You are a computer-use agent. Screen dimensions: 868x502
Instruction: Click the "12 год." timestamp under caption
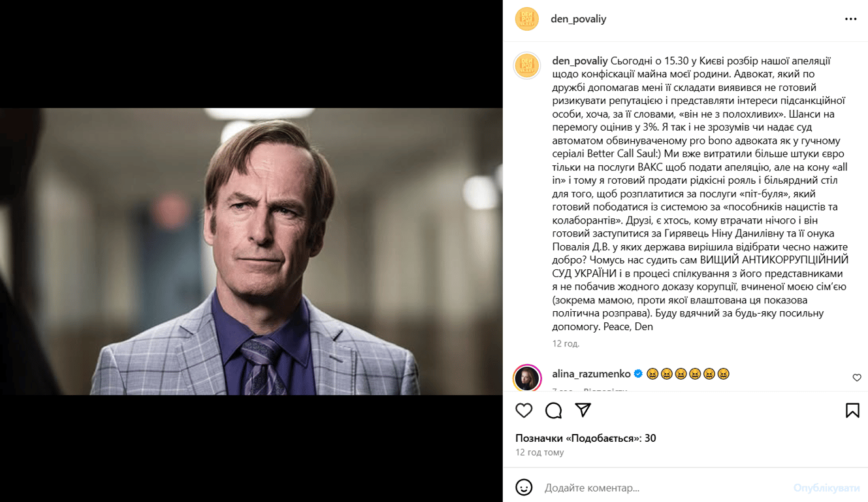click(x=566, y=343)
